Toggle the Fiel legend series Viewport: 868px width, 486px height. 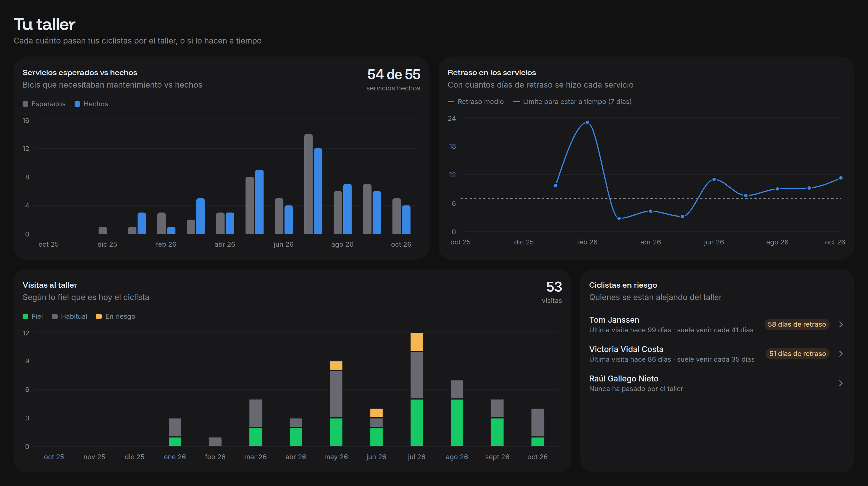33,316
